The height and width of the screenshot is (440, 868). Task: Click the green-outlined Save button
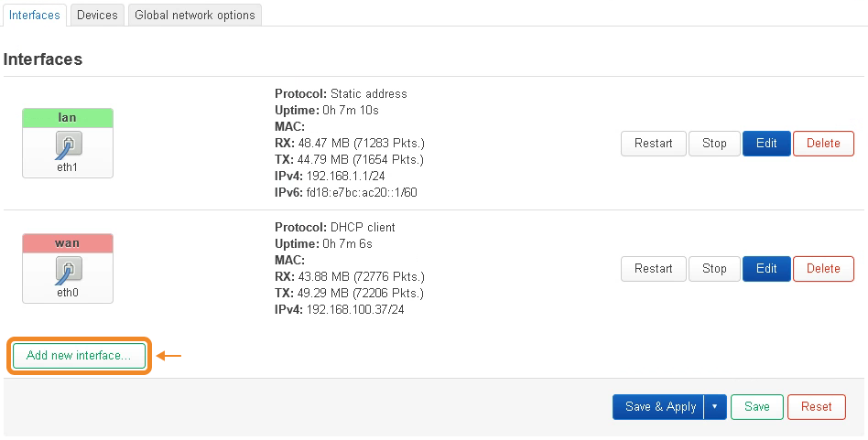click(x=756, y=407)
